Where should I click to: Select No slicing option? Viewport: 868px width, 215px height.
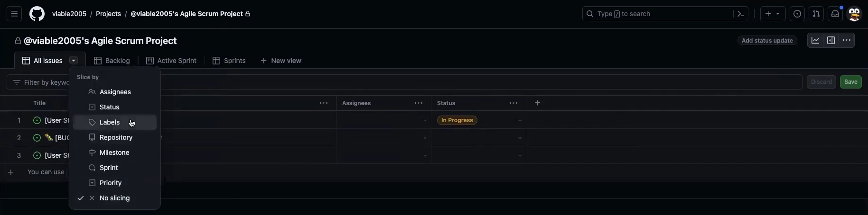click(114, 198)
